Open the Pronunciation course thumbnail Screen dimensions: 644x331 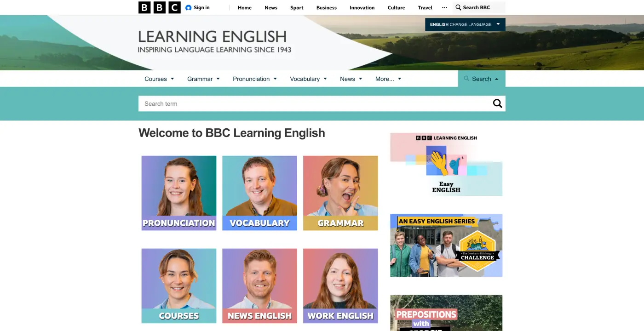tap(178, 193)
